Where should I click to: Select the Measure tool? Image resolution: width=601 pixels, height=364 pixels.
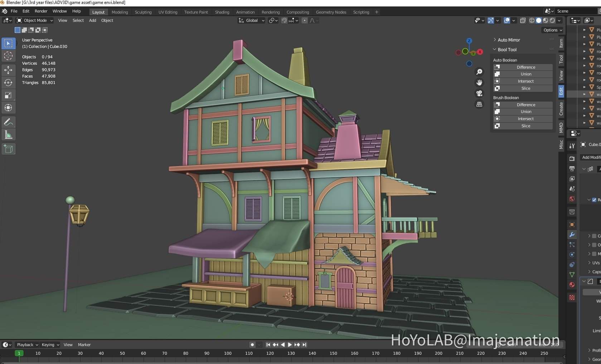point(9,134)
